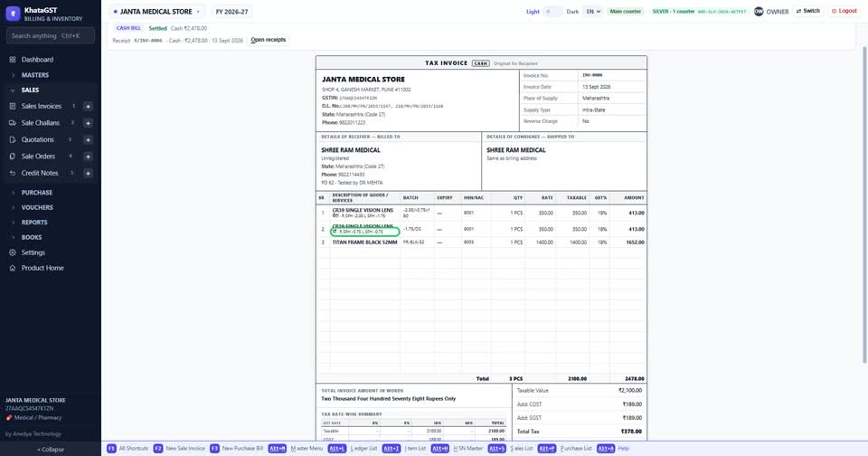Viewport: 868px width, 456px height.
Task: Collapse the sidebar with Collapse button
Action: coord(51,450)
